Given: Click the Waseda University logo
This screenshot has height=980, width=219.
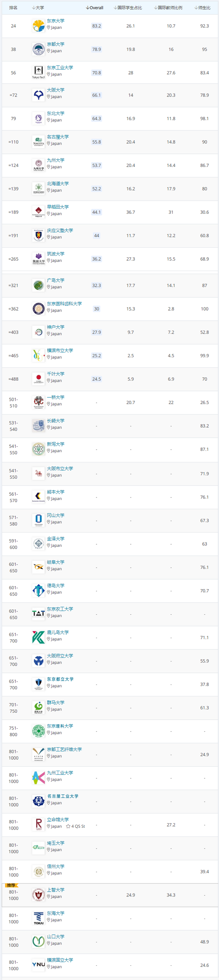Looking at the screenshot, I should point(38,212).
